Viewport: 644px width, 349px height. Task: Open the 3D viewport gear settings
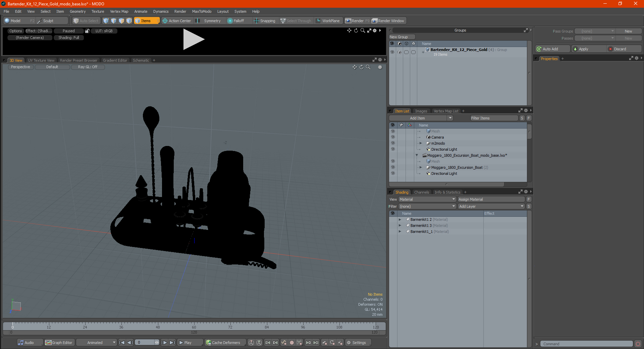click(380, 67)
